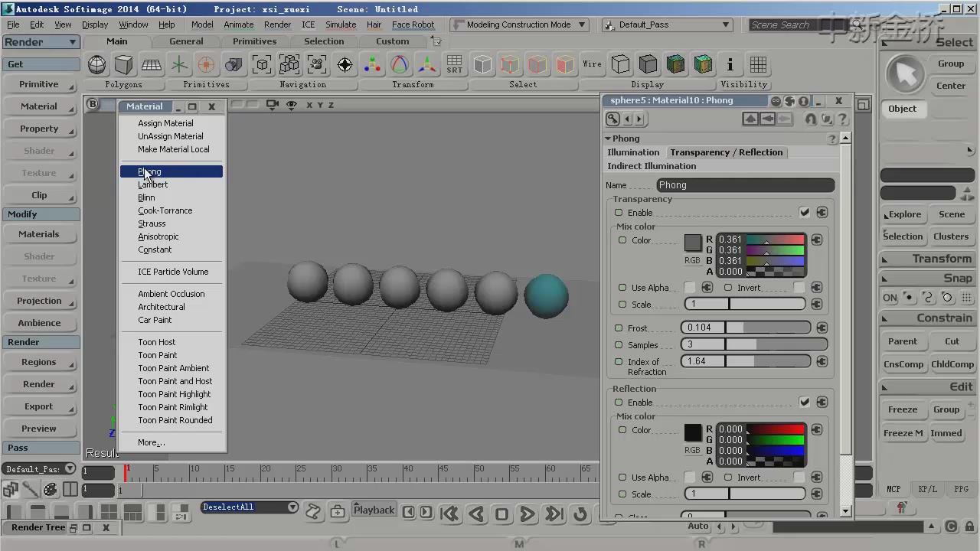The height and width of the screenshot is (551, 980).
Task: Toggle the Reflection Invert checkbox
Action: [x=799, y=478]
